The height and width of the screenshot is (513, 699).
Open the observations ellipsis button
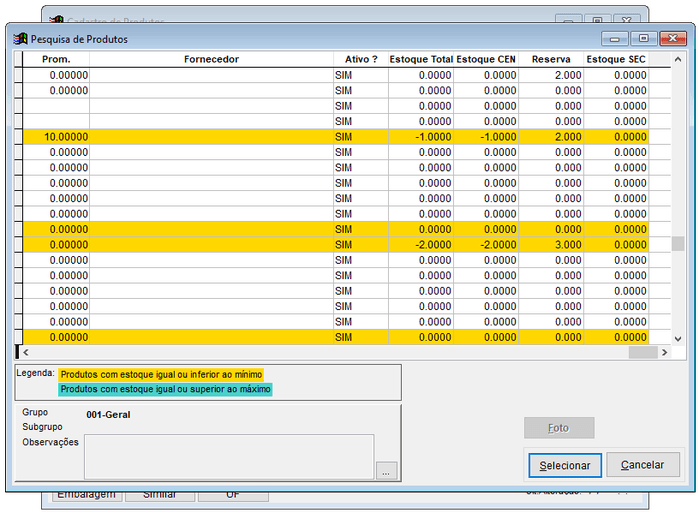coord(386,471)
